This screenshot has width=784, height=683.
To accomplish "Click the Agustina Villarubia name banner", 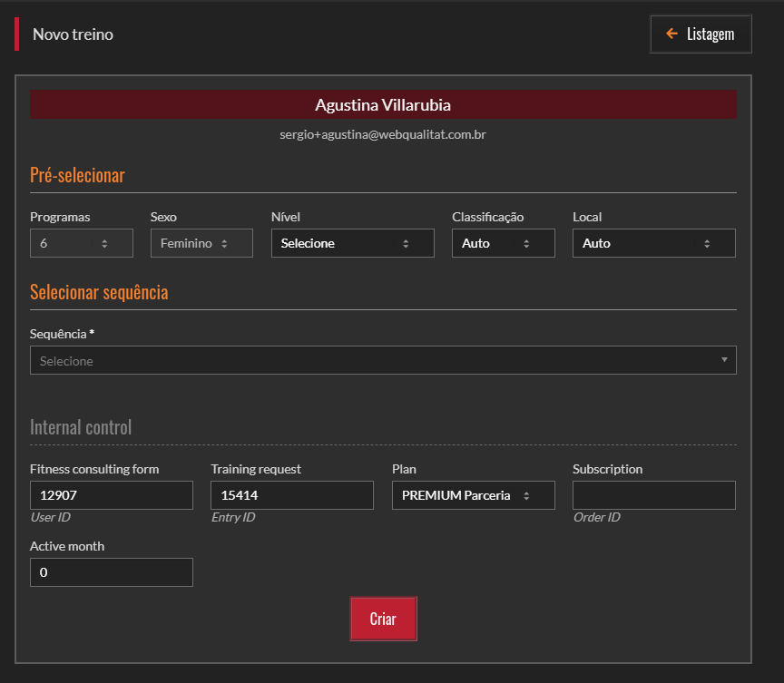I will pyautogui.click(x=383, y=105).
